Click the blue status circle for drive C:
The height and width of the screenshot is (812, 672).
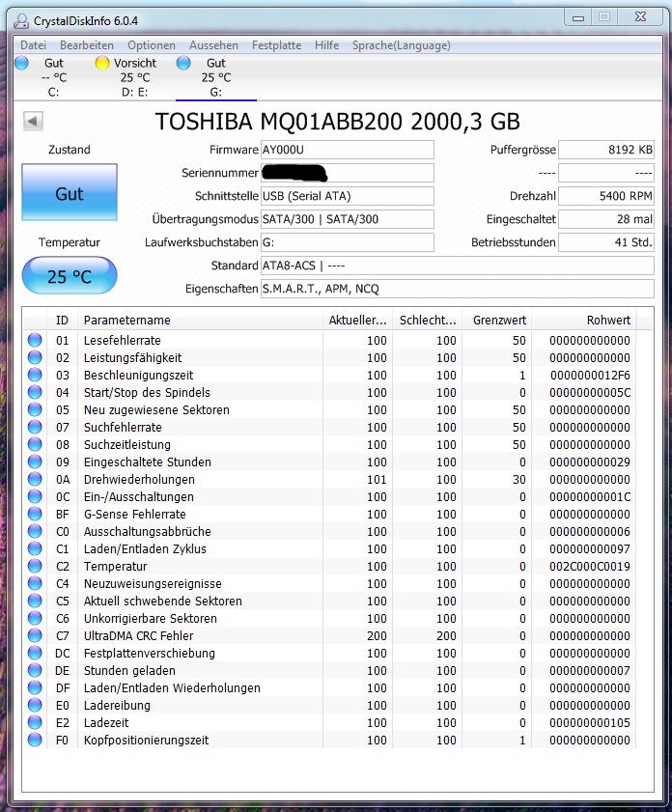point(22,63)
